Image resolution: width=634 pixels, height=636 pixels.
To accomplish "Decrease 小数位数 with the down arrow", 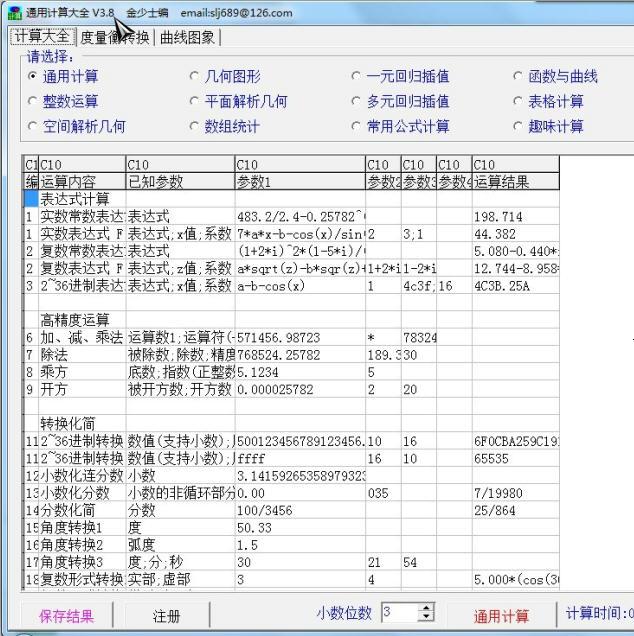I will 426,617.
